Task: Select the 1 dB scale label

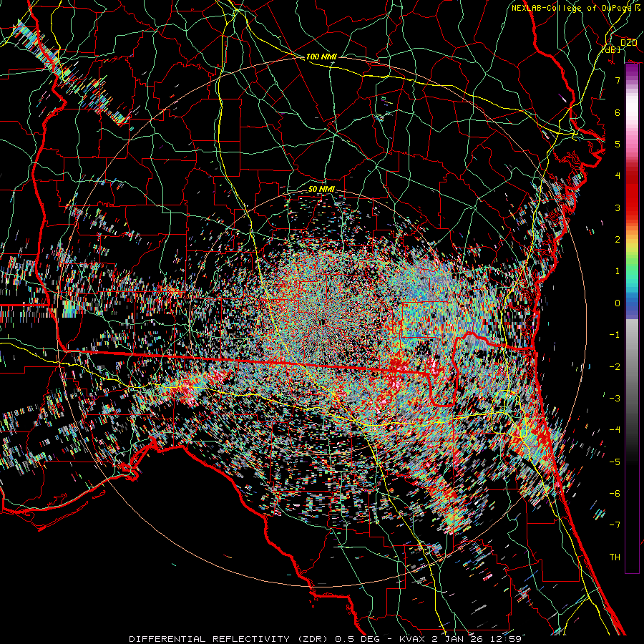Action: point(618,271)
